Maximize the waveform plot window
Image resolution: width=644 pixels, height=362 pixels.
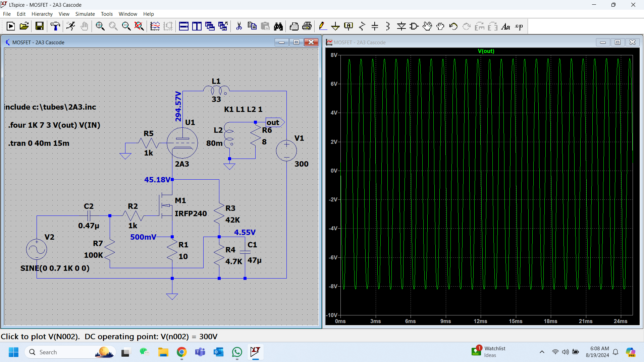tap(618, 42)
